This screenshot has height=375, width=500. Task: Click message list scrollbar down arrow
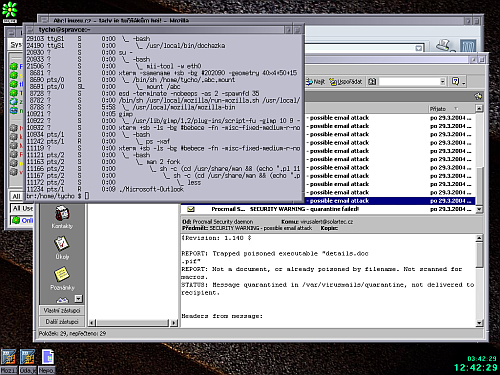[479, 209]
